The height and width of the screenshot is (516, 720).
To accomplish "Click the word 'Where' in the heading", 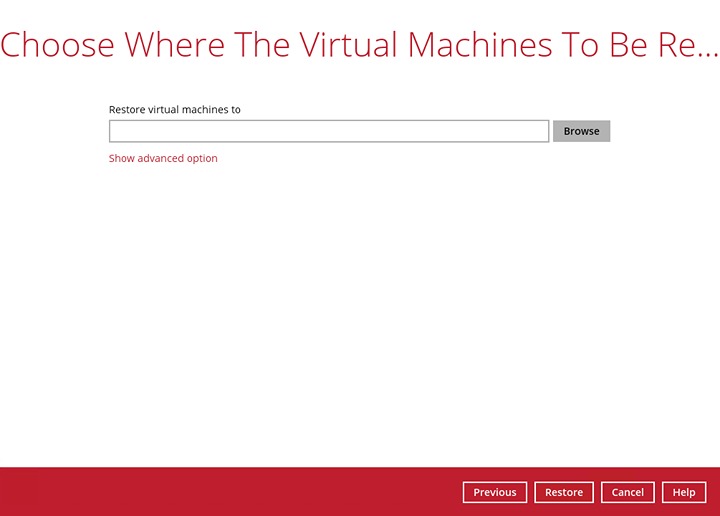I will click(174, 45).
